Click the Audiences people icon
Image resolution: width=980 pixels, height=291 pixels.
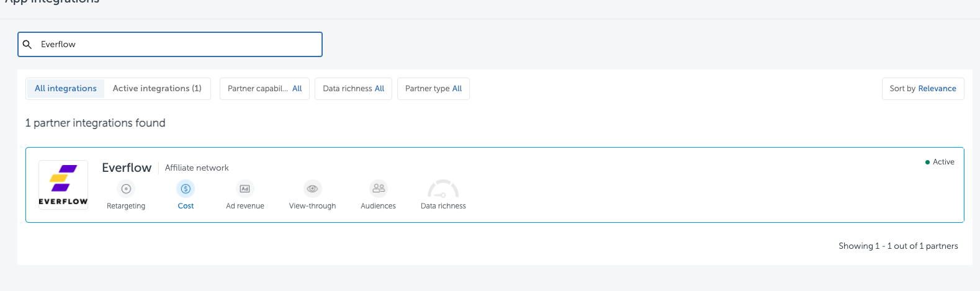(x=378, y=189)
